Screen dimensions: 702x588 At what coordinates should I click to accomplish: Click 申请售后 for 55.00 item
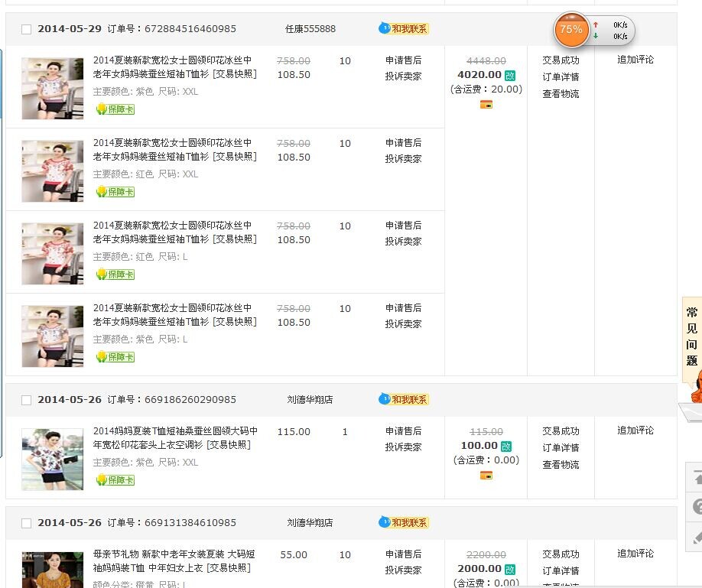pyautogui.click(x=403, y=554)
